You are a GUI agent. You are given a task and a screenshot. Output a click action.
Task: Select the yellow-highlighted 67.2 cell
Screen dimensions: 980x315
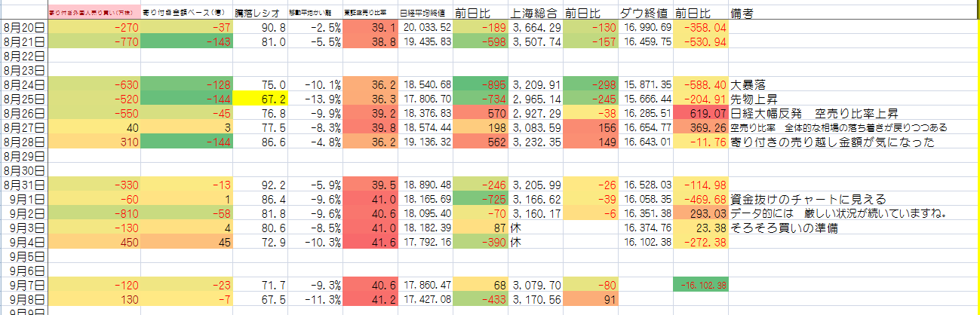click(x=260, y=99)
